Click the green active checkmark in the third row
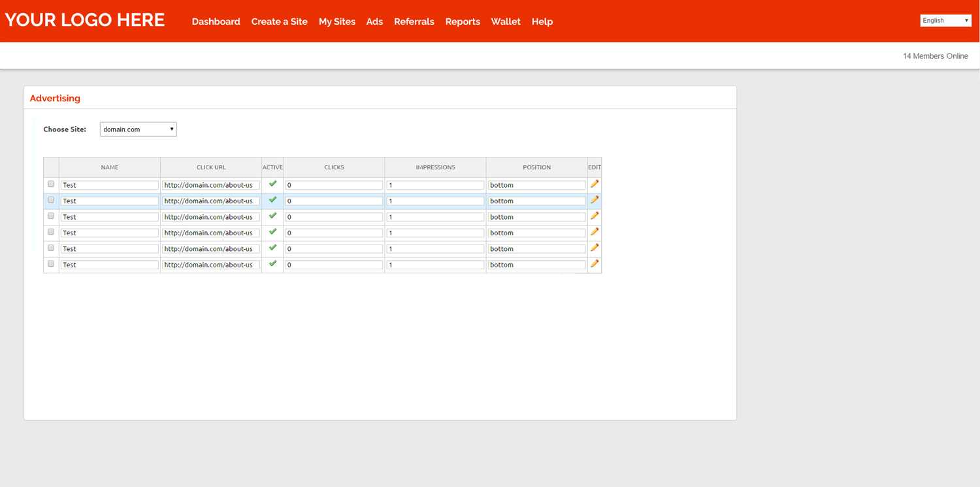Viewport: 980px width, 487px height. coord(272,216)
